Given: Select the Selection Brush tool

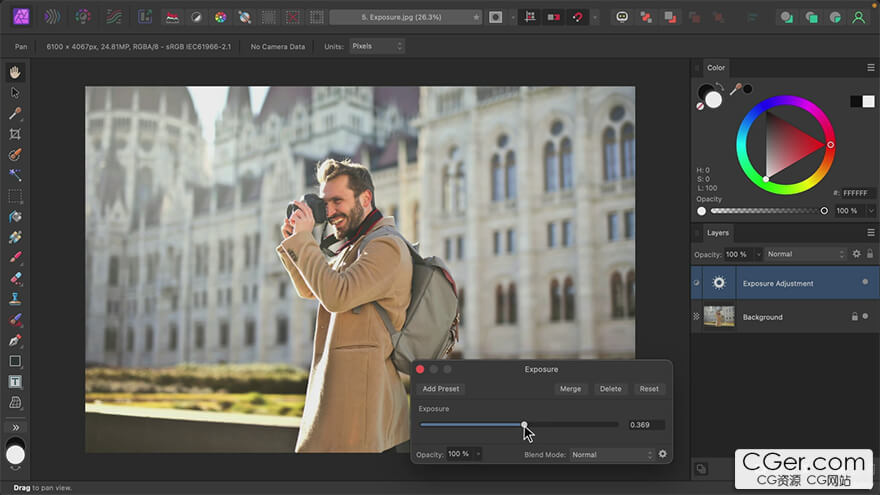Looking at the screenshot, I should [15, 154].
